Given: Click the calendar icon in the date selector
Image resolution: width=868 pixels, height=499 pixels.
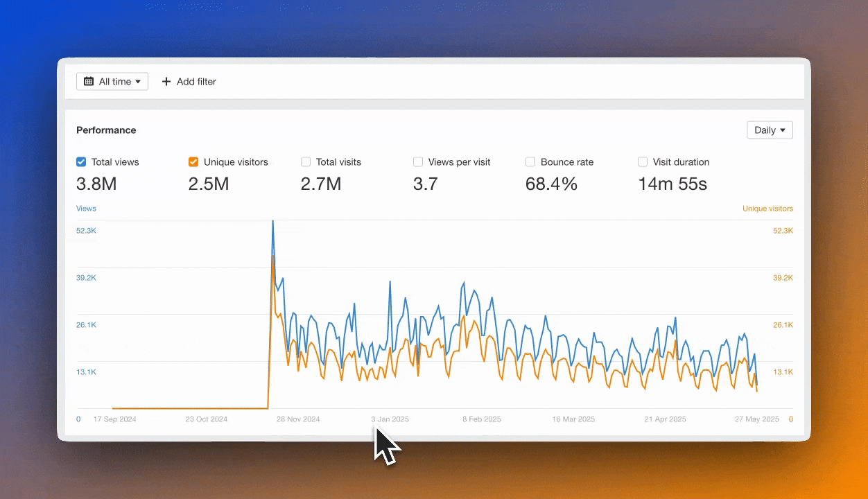Looking at the screenshot, I should 88,81.
